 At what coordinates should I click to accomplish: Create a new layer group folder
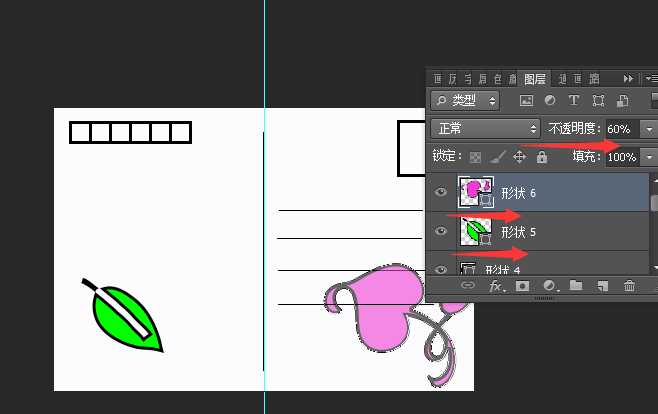[576, 286]
